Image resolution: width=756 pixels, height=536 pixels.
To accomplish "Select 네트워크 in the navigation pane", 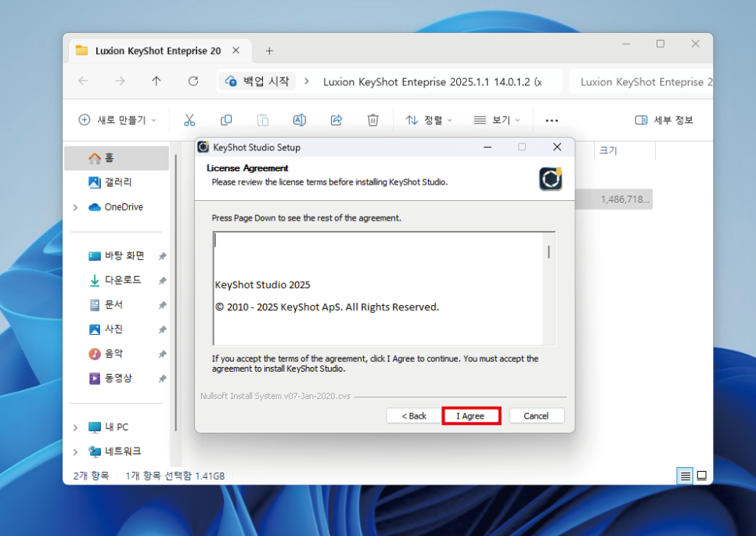I will 117,451.
